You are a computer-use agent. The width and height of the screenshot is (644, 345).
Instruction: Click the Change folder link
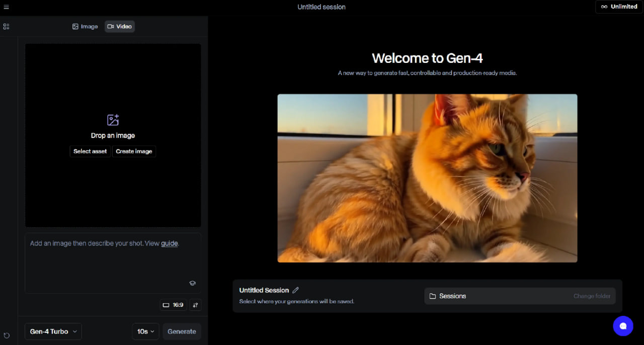(592, 296)
